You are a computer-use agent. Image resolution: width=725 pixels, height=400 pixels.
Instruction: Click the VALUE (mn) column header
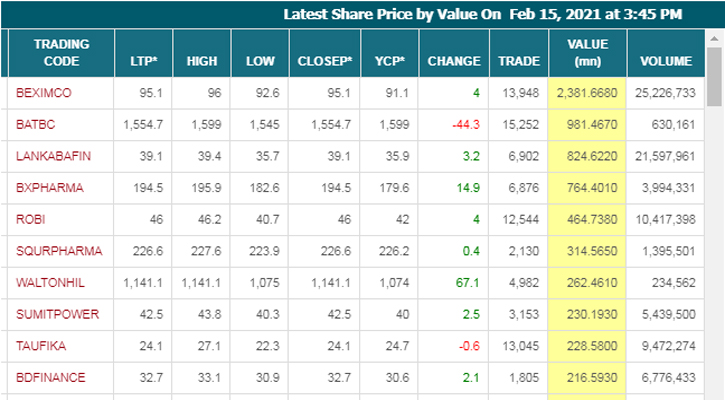click(x=587, y=53)
